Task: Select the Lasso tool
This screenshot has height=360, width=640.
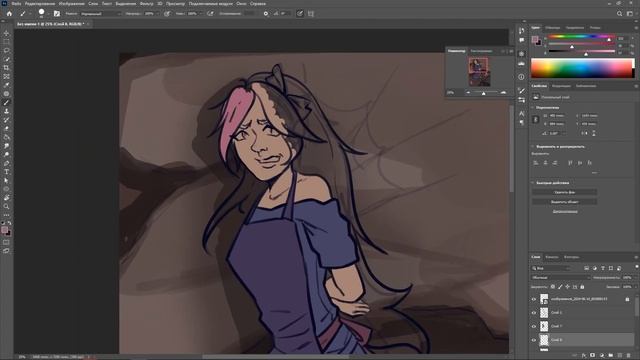Action: [6, 50]
